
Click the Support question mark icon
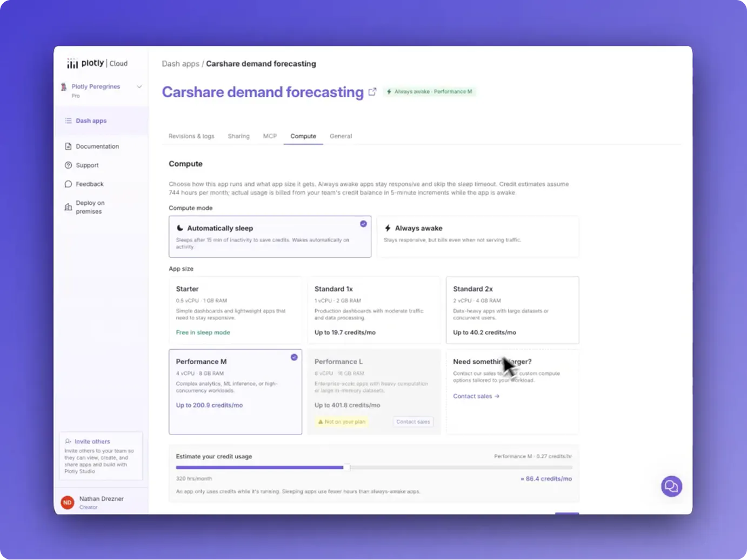pos(68,165)
